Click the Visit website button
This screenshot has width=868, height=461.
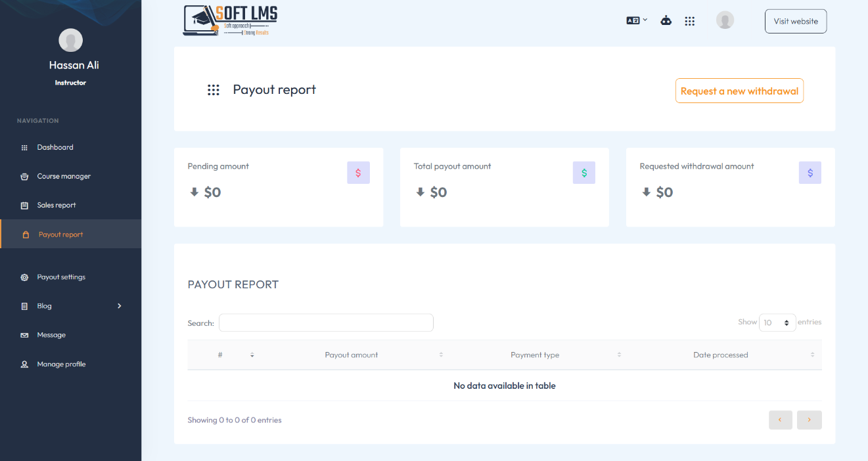(796, 21)
